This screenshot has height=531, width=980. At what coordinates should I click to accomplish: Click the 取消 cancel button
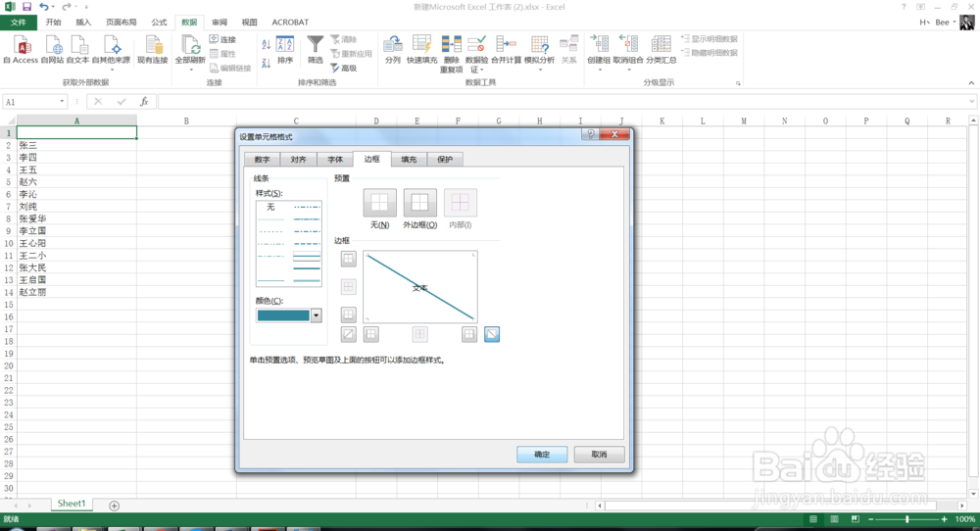point(599,455)
